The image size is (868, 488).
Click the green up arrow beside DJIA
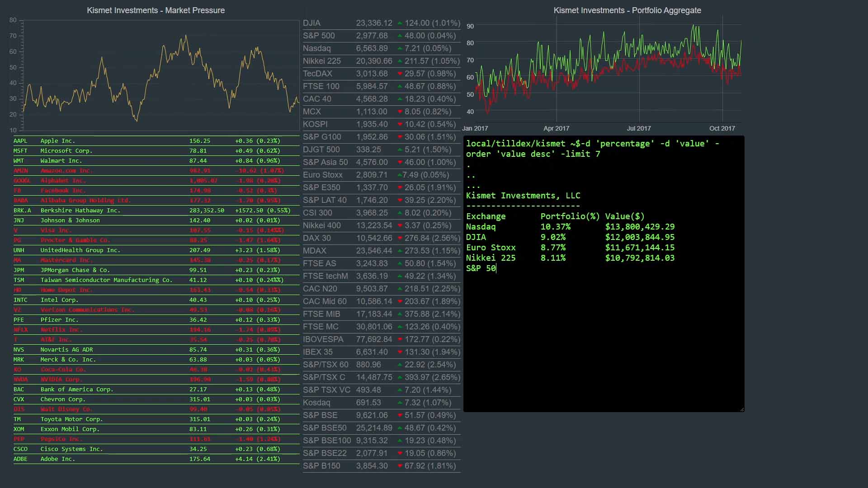[x=400, y=23]
